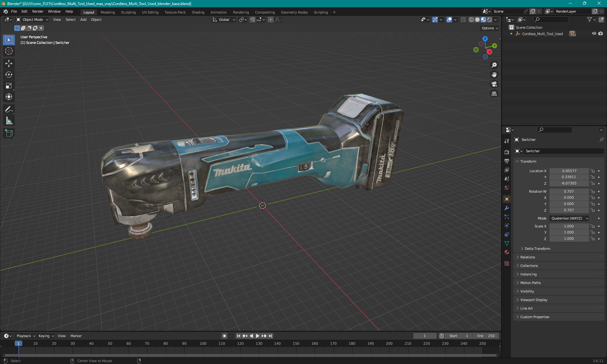This screenshot has height=364, width=607.
Task: Hide Cordless_Multi_Tool_Used collection in viewport
Action: click(594, 33)
